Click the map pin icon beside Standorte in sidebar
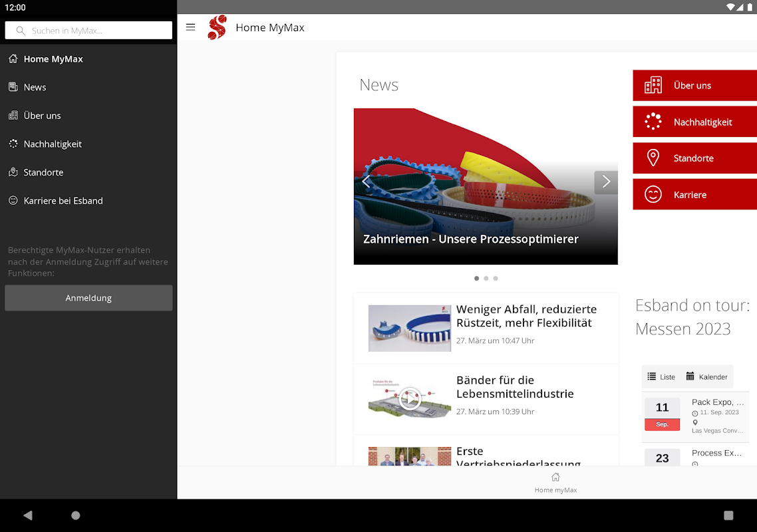The height and width of the screenshot is (532, 757). (x=13, y=172)
